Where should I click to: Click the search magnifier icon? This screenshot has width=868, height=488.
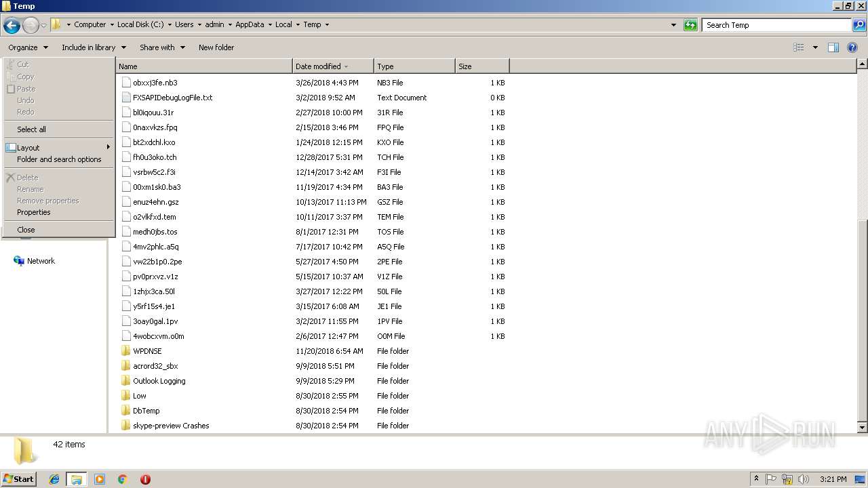(859, 25)
